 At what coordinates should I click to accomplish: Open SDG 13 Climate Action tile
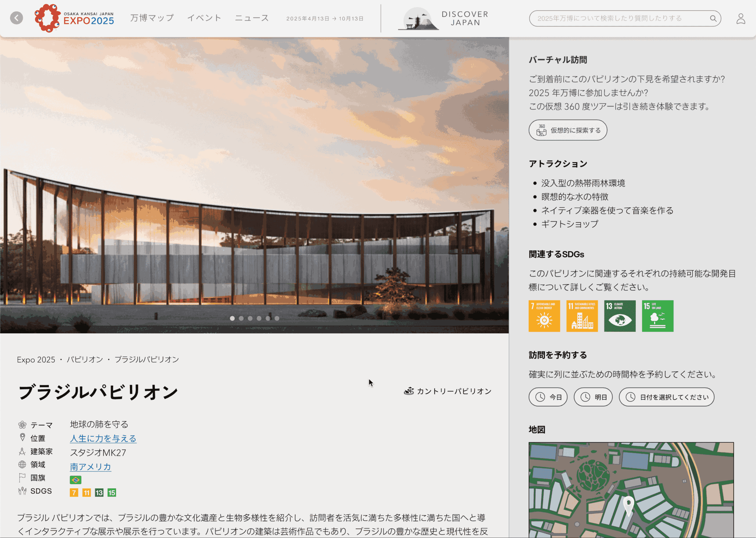pos(620,316)
